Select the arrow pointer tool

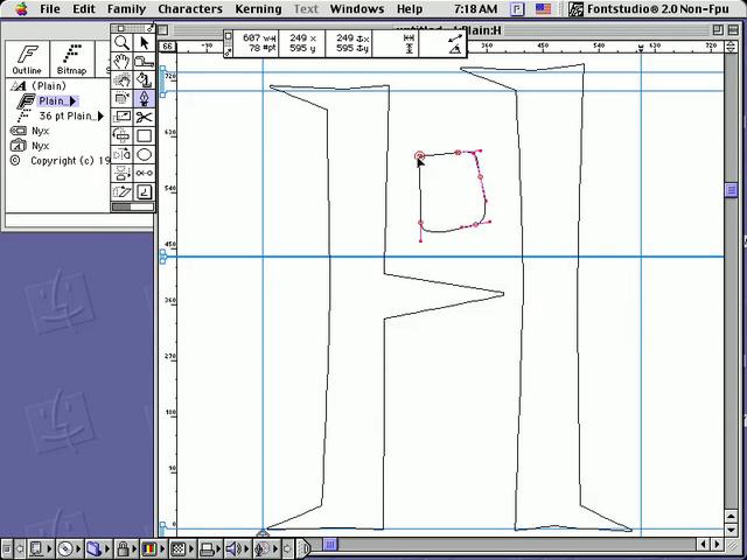pos(144,43)
